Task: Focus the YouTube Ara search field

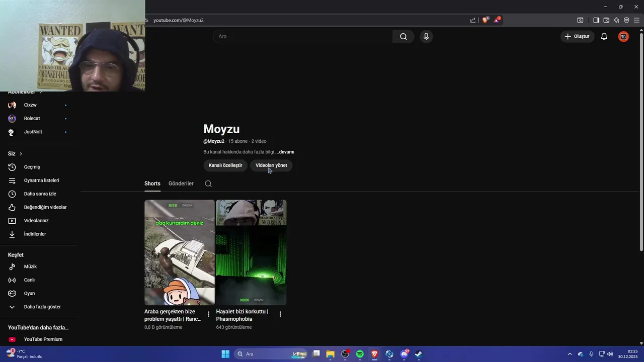Action: pyautogui.click(x=303, y=37)
